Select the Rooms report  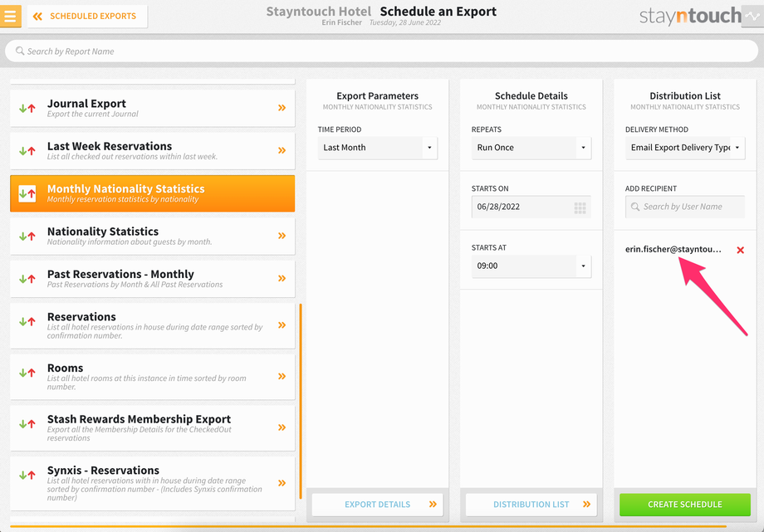coord(153,377)
